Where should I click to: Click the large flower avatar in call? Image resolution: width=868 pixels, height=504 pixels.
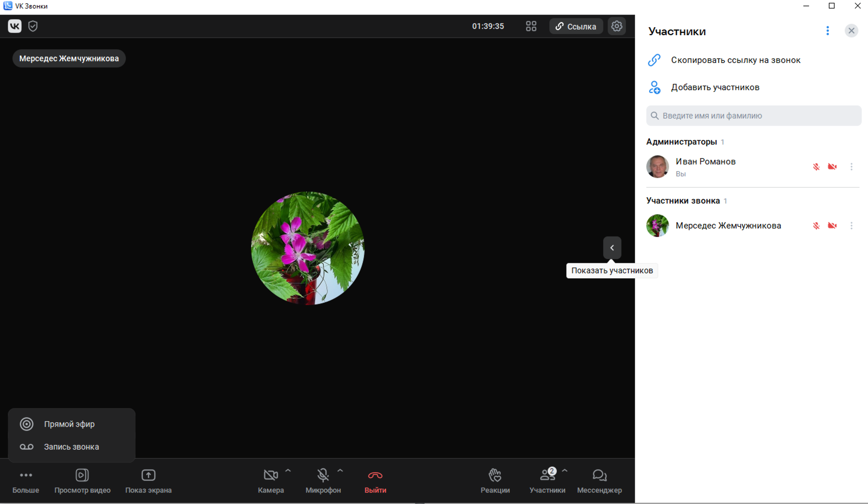(308, 248)
